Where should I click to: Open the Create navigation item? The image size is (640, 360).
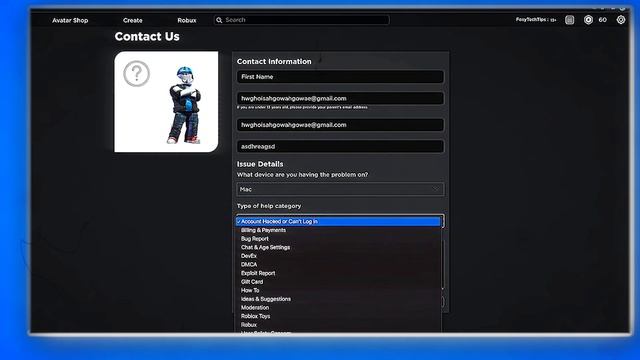[133, 20]
